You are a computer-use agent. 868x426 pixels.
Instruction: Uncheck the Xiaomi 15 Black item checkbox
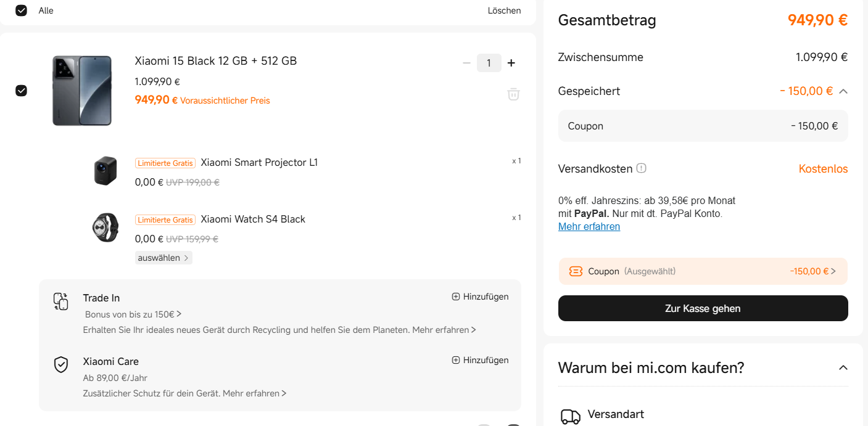click(22, 91)
